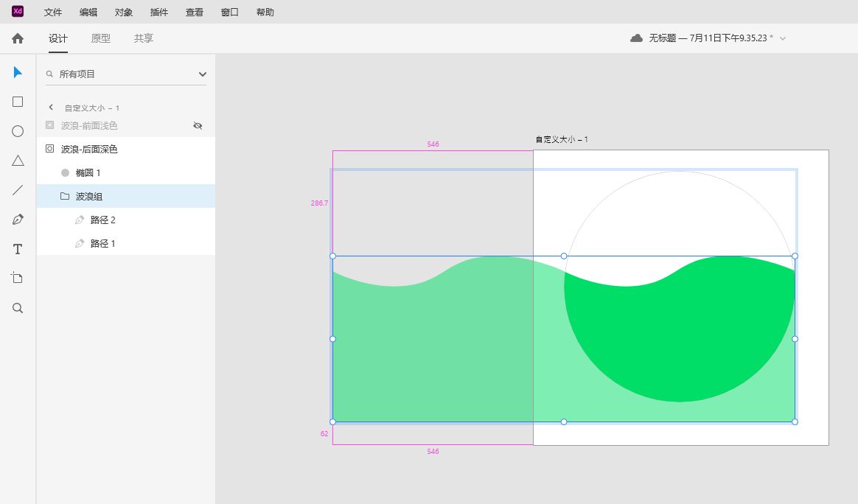Switch to the 原型 tab
858x504 pixels.
tap(101, 38)
